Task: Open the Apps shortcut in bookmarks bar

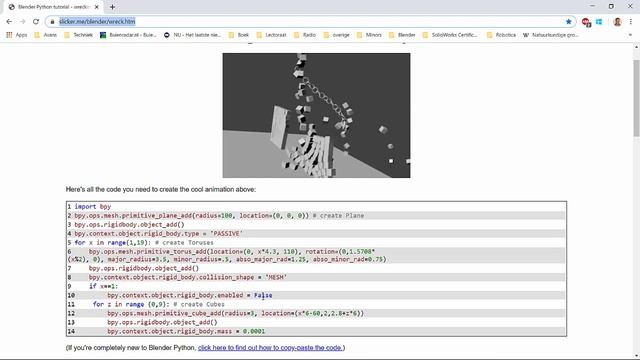Action: pos(17,35)
